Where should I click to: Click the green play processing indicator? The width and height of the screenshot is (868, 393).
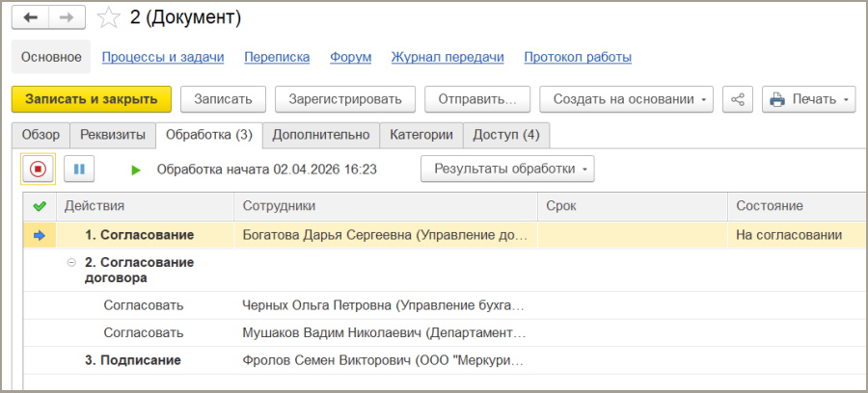click(136, 170)
